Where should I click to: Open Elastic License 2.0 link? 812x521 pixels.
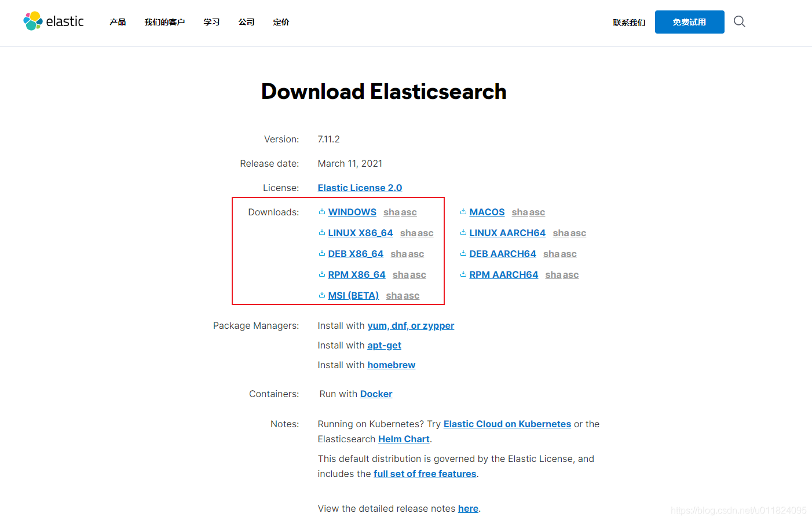point(360,188)
